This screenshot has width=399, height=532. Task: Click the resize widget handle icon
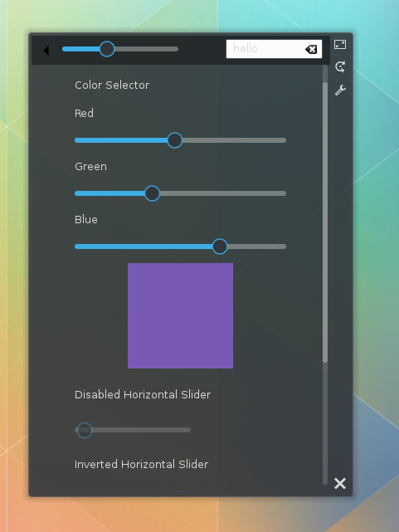(340, 45)
